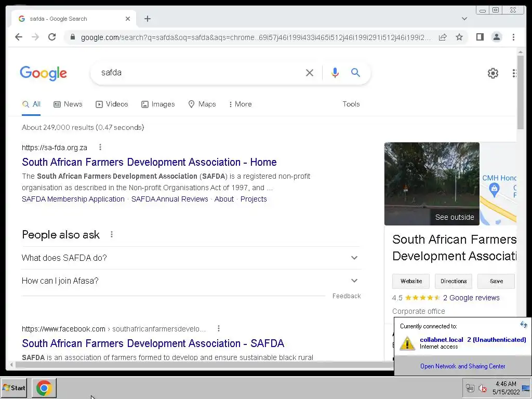Switch to Maps results
This screenshot has height=399, width=532.
click(x=202, y=104)
